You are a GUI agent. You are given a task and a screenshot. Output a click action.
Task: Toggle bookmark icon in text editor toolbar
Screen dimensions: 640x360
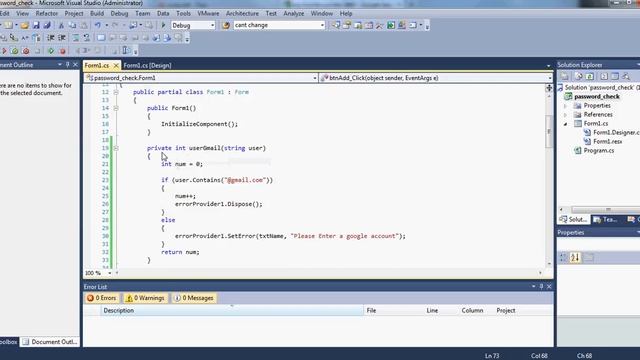(x=101, y=38)
